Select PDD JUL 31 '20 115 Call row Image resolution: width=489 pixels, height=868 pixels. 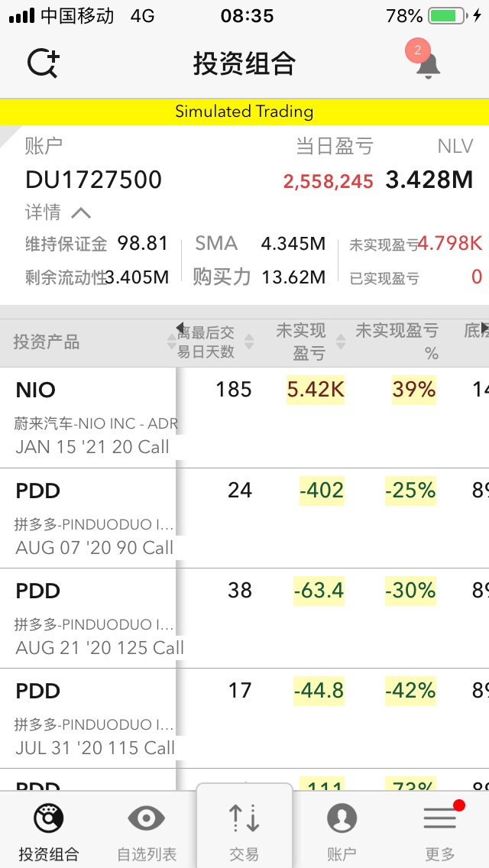coord(244,718)
